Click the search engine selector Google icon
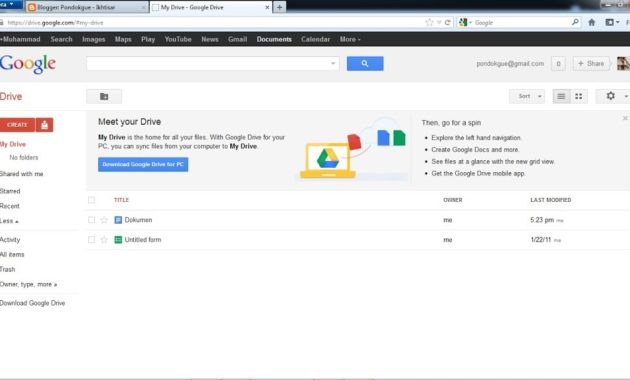The height and width of the screenshot is (380, 630). [x=463, y=22]
